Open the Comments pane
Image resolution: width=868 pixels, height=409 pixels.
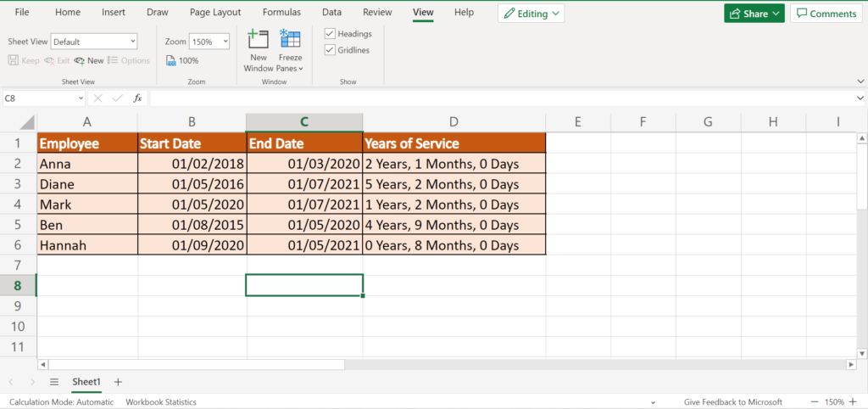point(825,14)
